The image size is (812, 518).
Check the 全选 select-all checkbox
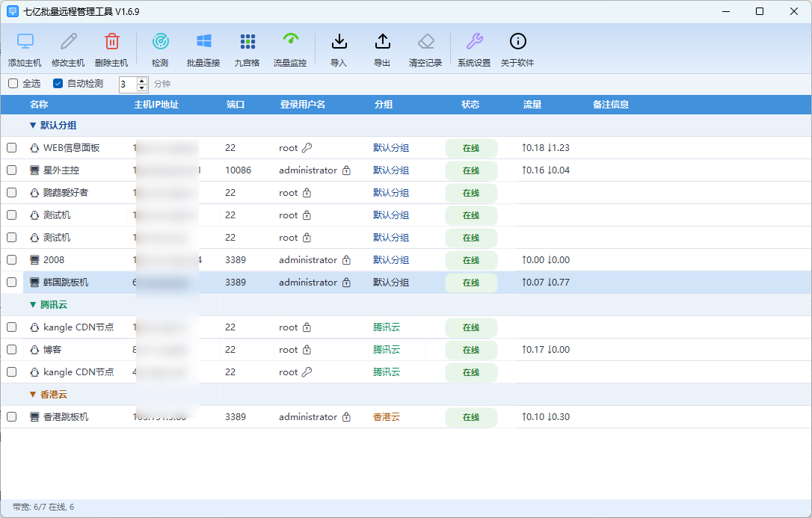point(13,83)
